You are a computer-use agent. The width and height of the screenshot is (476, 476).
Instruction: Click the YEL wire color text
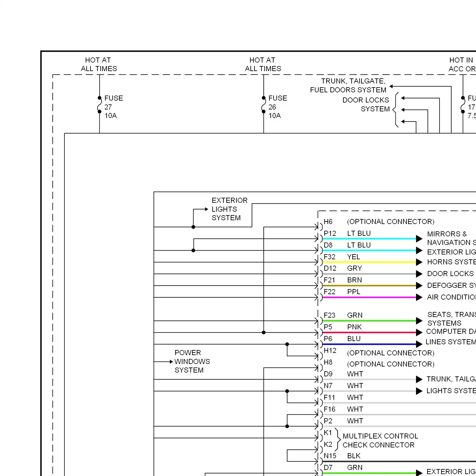click(x=354, y=257)
